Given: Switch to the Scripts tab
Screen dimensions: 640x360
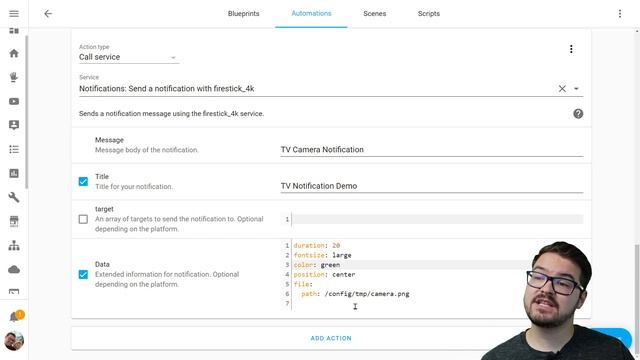Looking at the screenshot, I should tap(429, 14).
